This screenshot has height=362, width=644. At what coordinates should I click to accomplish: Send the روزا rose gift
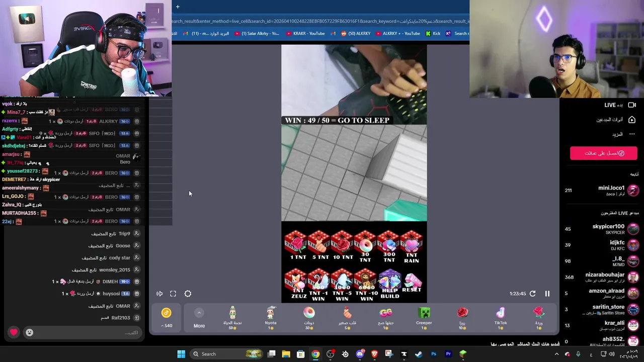(462, 318)
